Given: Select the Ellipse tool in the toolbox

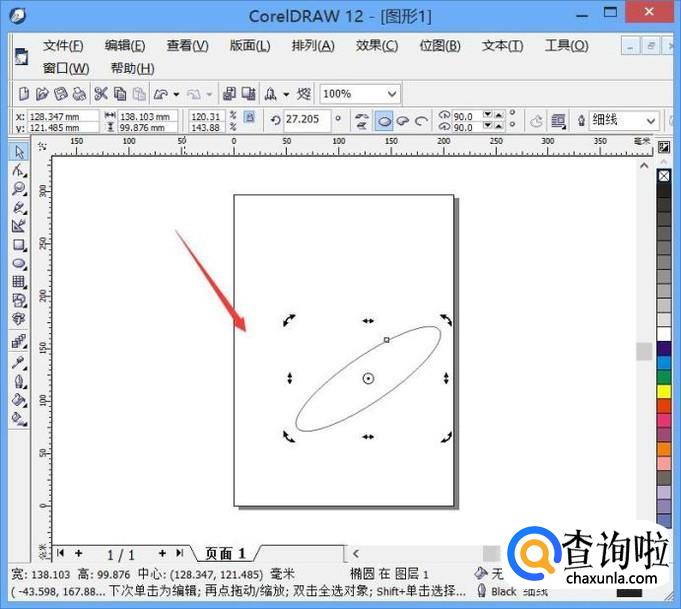Looking at the screenshot, I should tap(19, 263).
